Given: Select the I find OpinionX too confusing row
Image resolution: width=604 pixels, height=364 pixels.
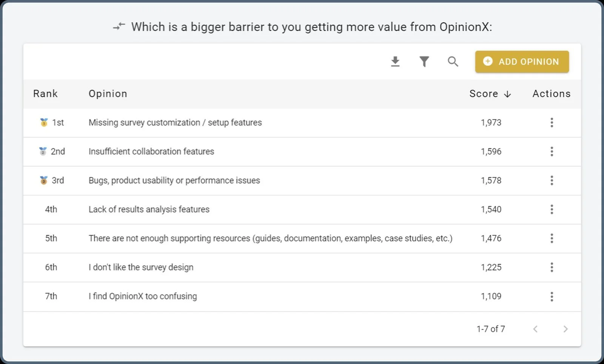Looking at the screenshot, I should [x=302, y=296].
